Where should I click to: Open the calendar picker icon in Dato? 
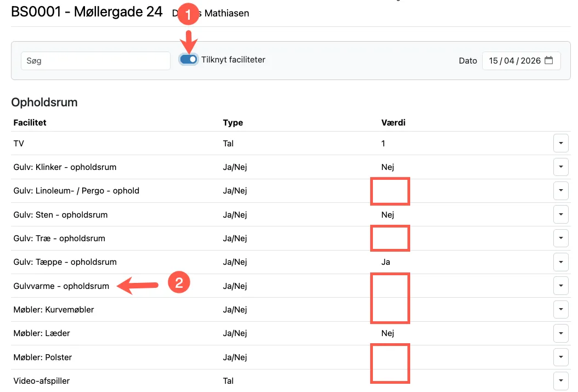point(549,61)
